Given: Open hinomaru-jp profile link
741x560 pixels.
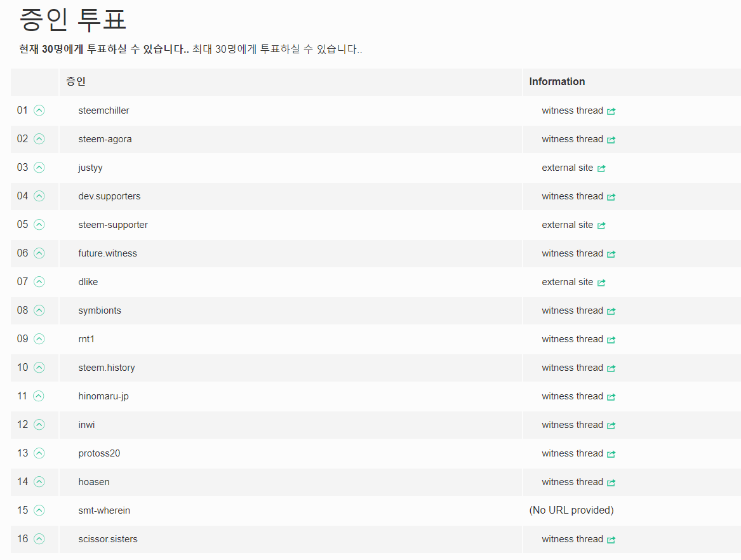Looking at the screenshot, I should point(103,396).
